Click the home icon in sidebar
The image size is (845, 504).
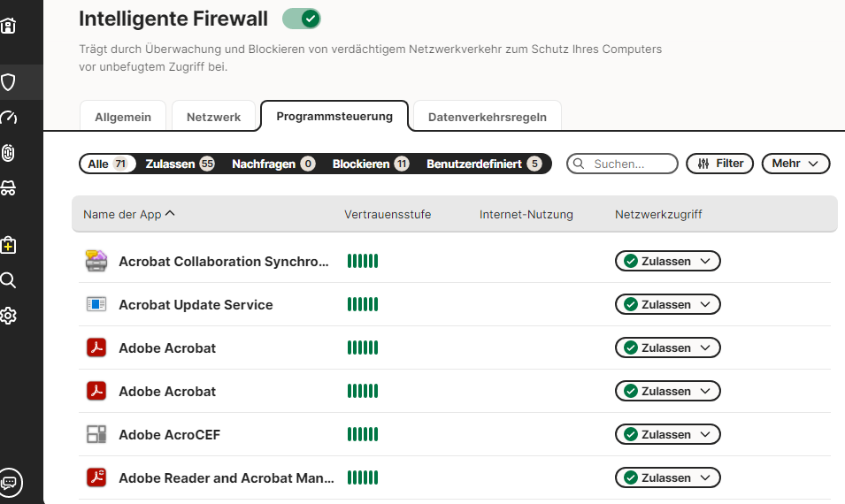[x=9, y=26]
